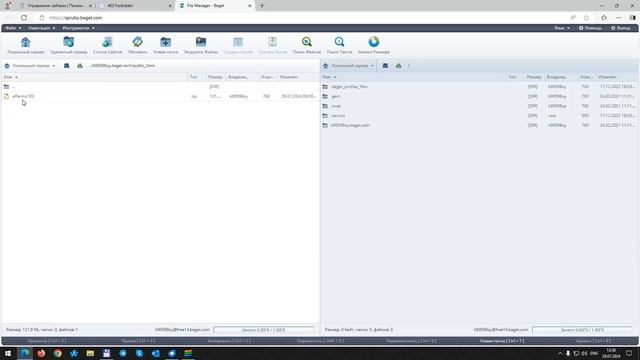Image resolution: width=640 pixels, height=360 pixels.
Task: Open the taskbar notification center icon
Action: [629, 353]
